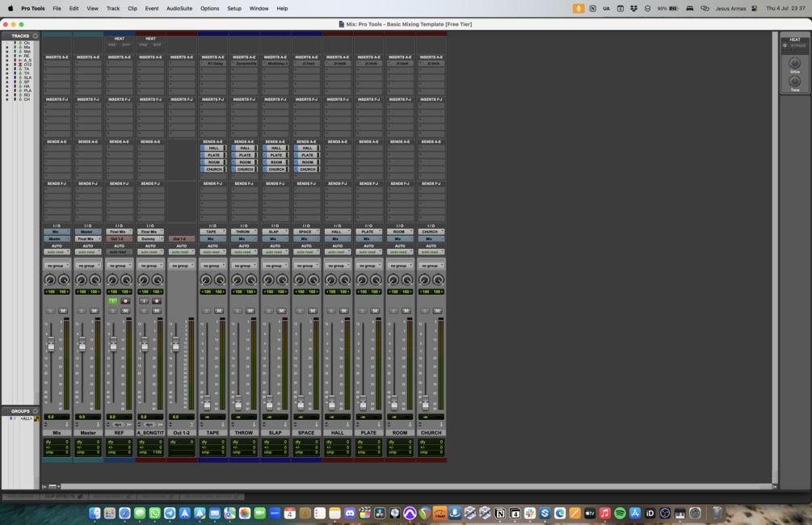The width and height of the screenshot is (812, 525).
Task: Open Tracks list popup menu arrow
Action: pos(36,36)
